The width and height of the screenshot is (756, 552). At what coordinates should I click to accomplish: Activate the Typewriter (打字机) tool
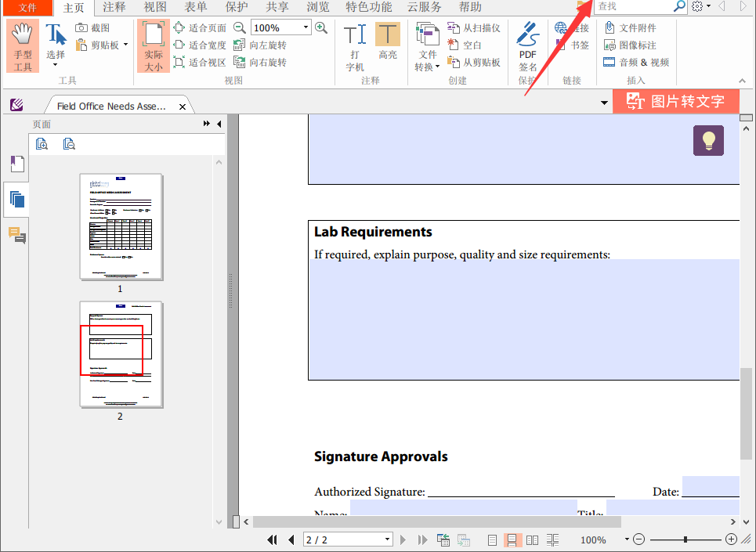coord(355,46)
